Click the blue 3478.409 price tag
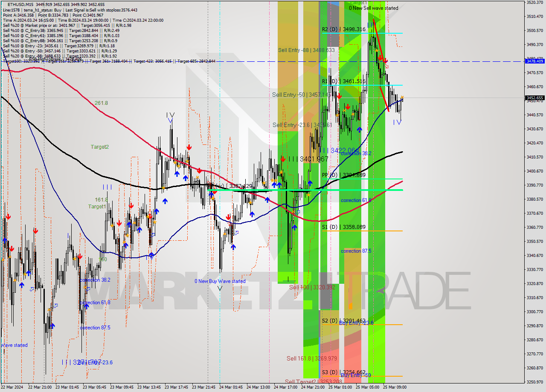546x392 pixels. pyautogui.click(x=535, y=61)
